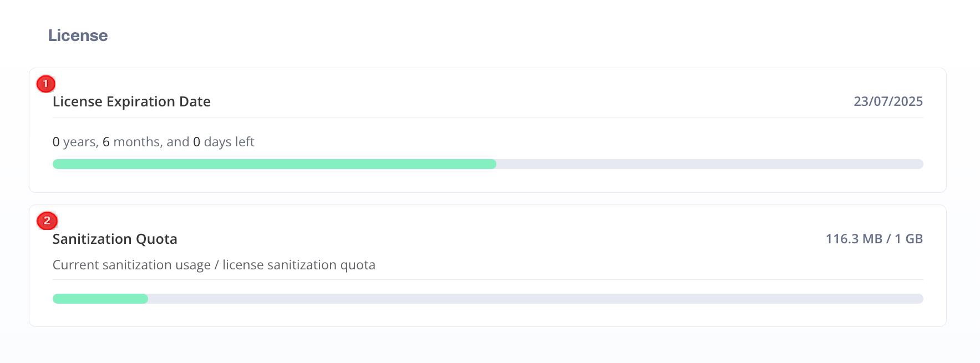Click the grey unfilled part of expiration bar
The height and width of the screenshot is (363, 980).
710,164
